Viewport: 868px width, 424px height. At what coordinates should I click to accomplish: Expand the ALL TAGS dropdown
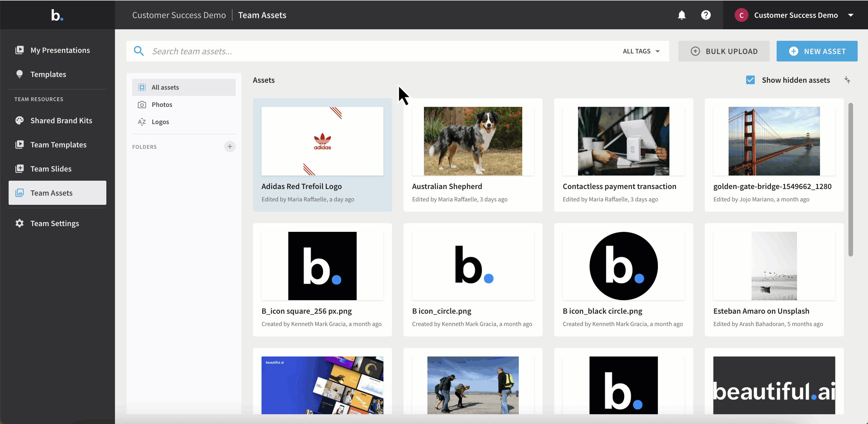click(641, 51)
